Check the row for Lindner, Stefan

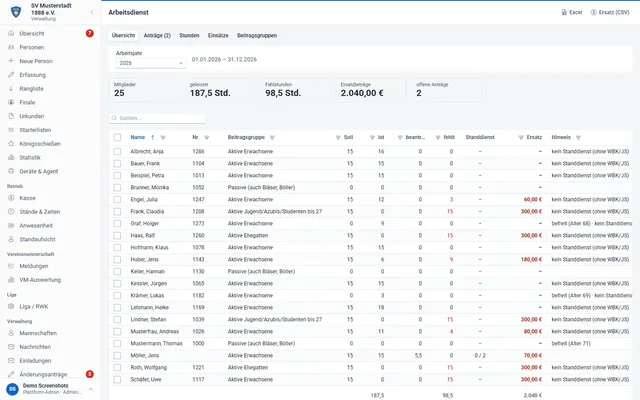(x=117, y=320)
